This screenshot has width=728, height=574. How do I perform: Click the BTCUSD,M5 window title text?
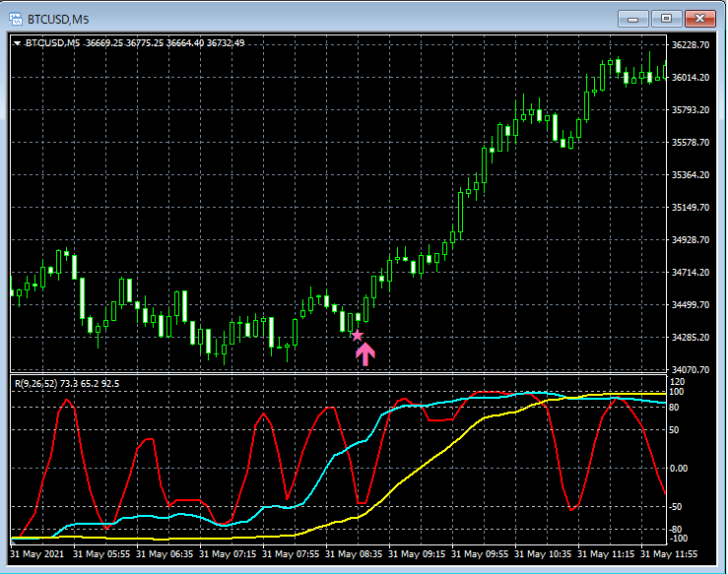tap(58, 20)
